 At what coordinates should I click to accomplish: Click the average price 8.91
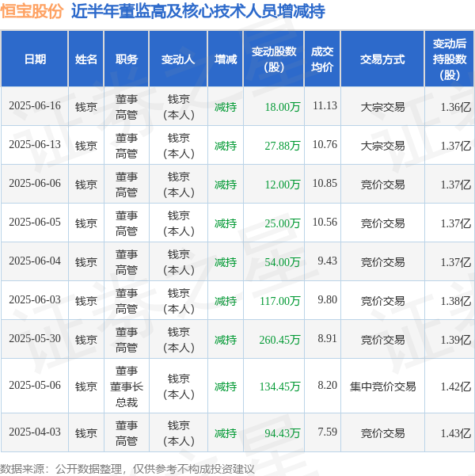tap(328, 339)
